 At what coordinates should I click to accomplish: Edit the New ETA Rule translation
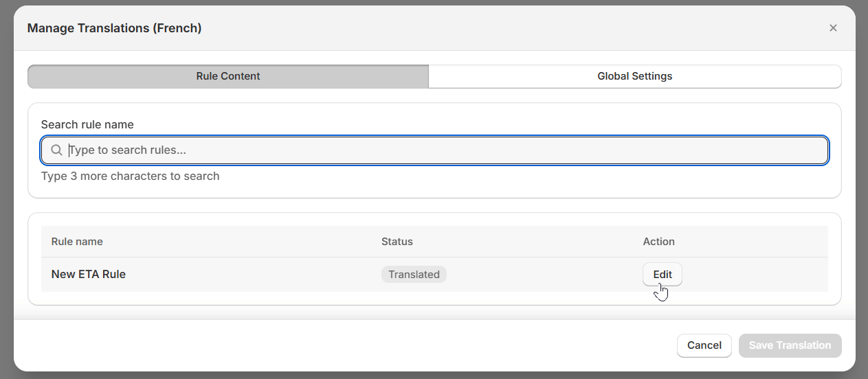click(x=662, y=275)
